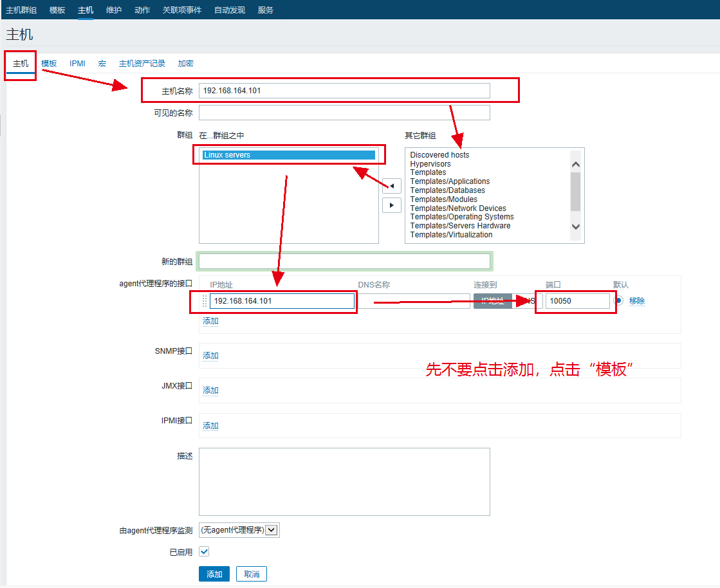
Task: Open 动作 in the top navigation
Action: pyautogui.click(x=142, y=10)
